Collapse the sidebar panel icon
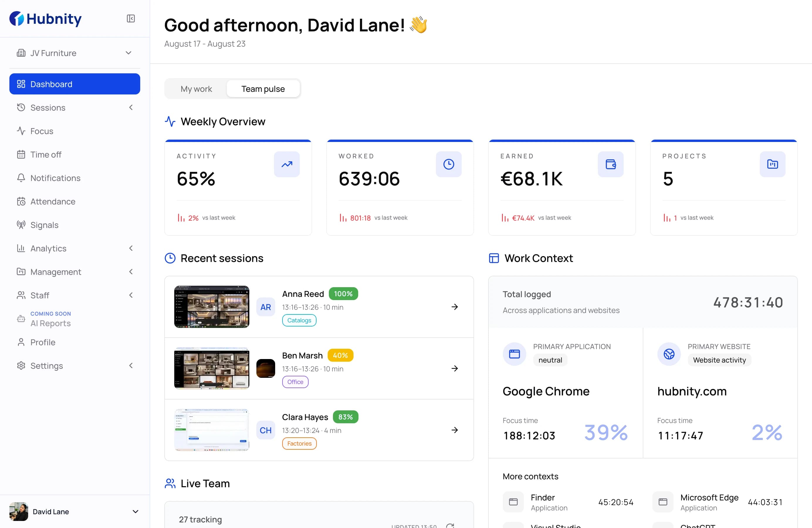The height and width of the screenshot is (528, 812). (x=131, y=18)
